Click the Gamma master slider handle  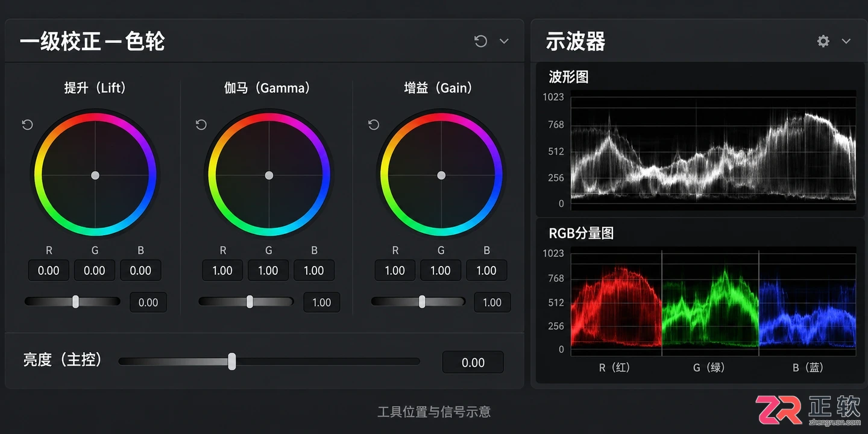point(250,301)
